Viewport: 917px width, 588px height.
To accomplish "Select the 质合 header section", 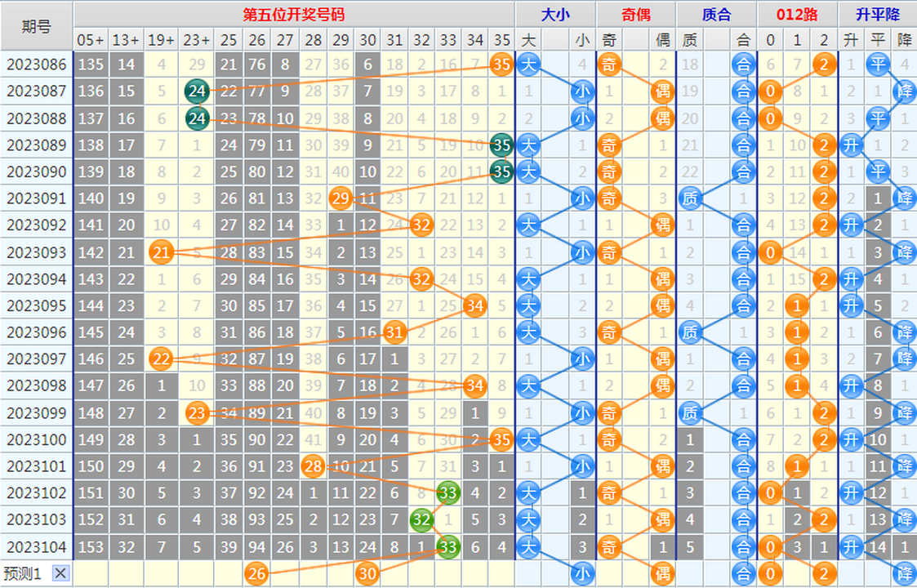I will point(716,15).
